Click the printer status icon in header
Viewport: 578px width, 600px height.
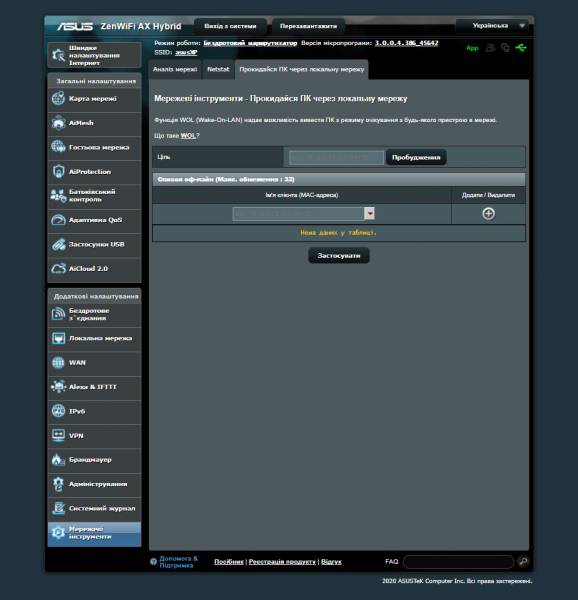[490, 48]
